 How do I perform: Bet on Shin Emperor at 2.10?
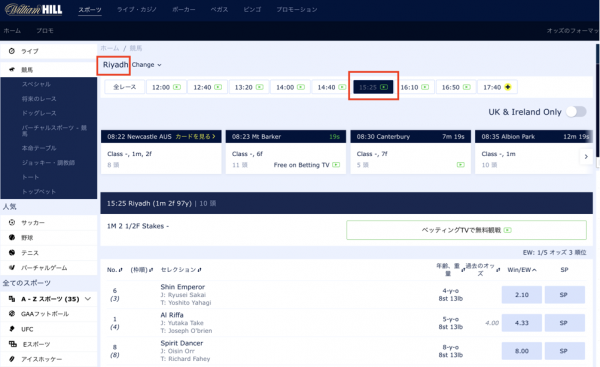point(522,295)
